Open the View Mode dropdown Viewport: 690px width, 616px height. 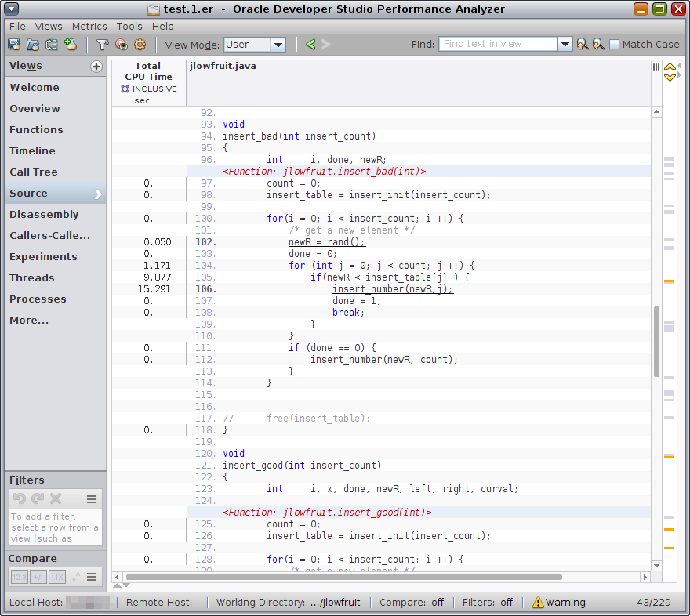[x=278, y=45]
